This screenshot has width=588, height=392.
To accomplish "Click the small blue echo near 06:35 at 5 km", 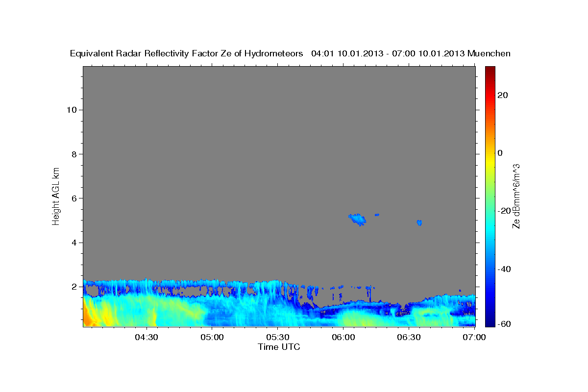I will [x=419, y=222].
